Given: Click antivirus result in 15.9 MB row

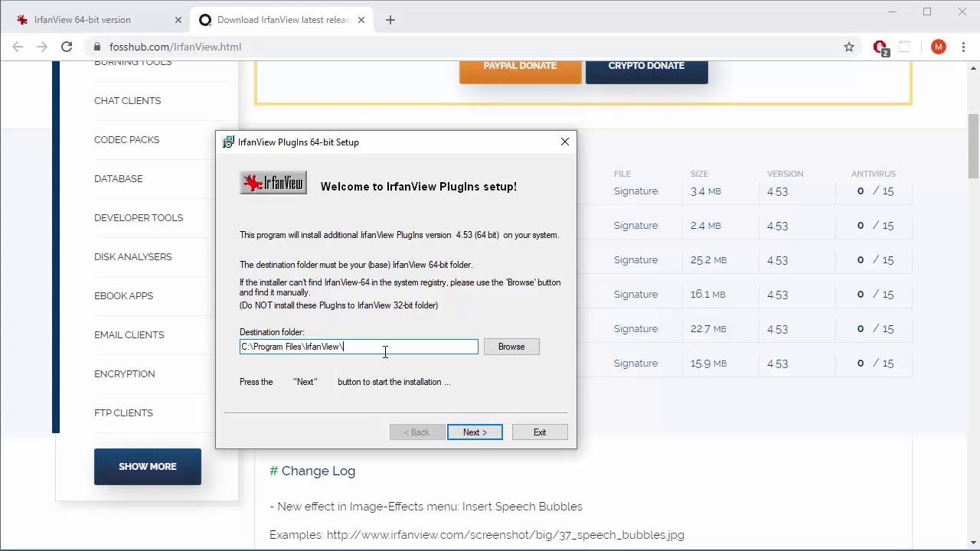Looking at the screenshot, I should 875,364.
